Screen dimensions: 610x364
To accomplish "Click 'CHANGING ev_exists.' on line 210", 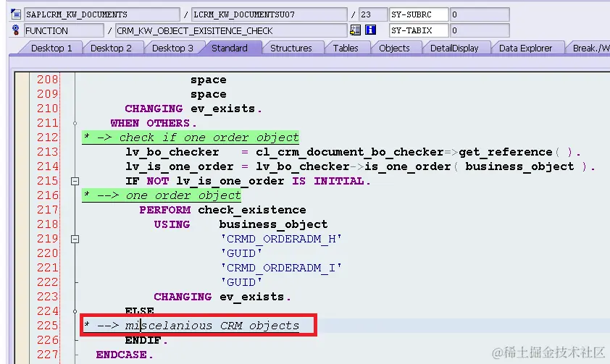I will 193,109.
